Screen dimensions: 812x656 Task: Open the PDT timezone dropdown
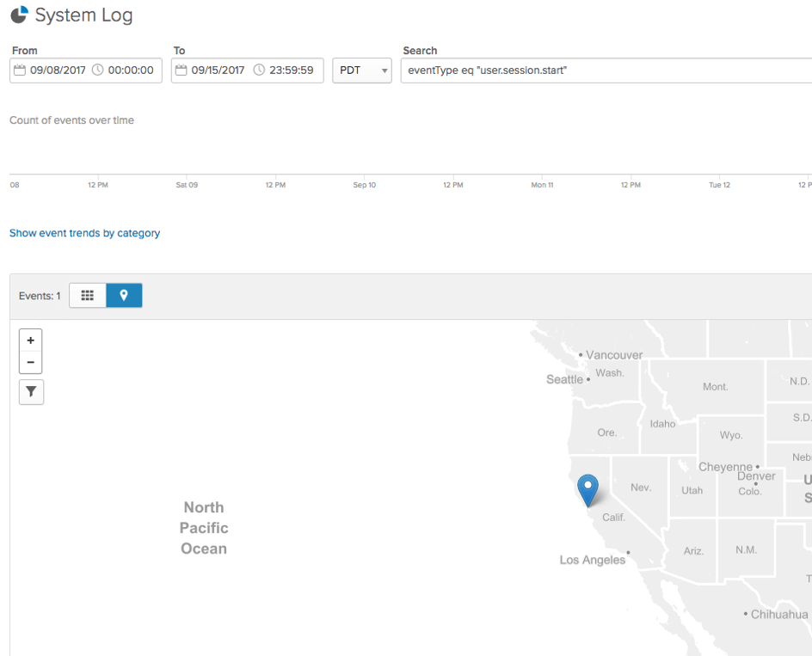click(x=362, y=71)
